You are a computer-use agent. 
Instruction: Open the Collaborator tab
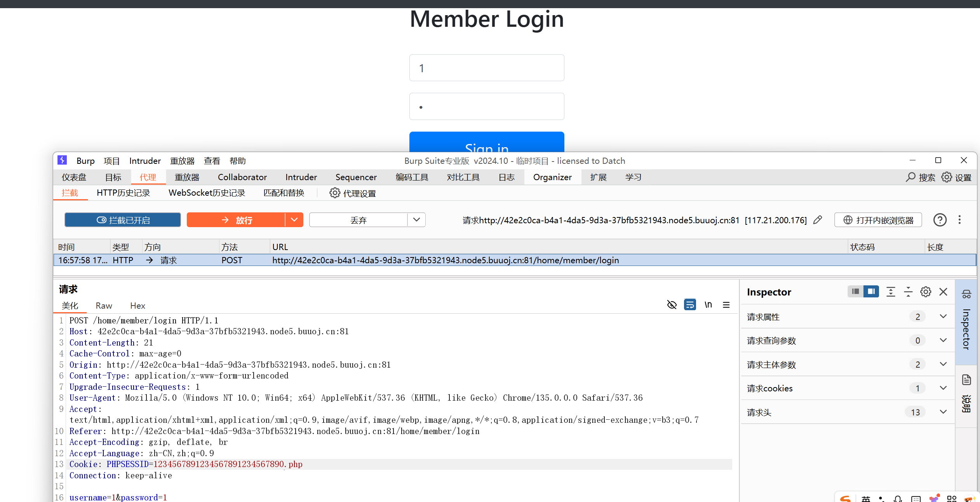(242, 177)
